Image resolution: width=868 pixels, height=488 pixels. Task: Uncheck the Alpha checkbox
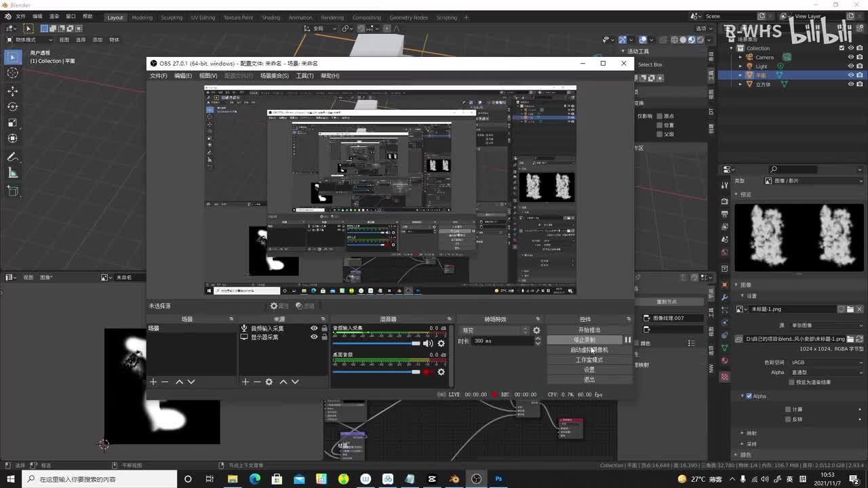click(x=749, y=396)
